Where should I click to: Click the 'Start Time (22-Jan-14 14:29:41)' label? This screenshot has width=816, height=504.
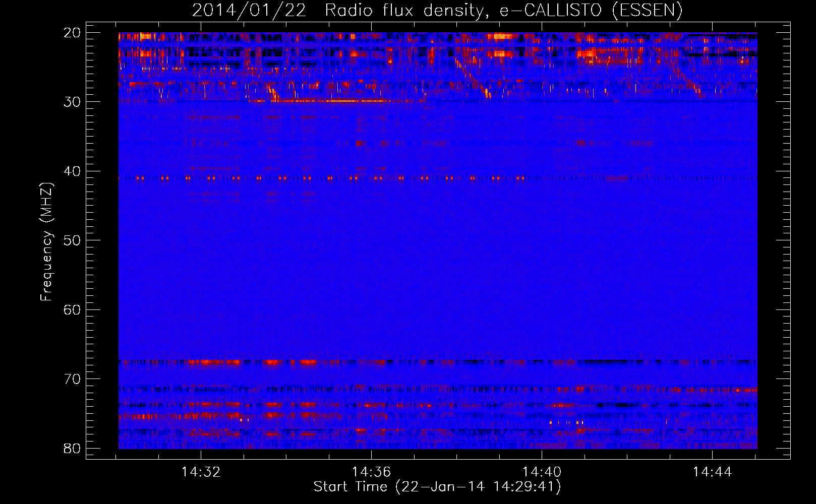(437, 487)
